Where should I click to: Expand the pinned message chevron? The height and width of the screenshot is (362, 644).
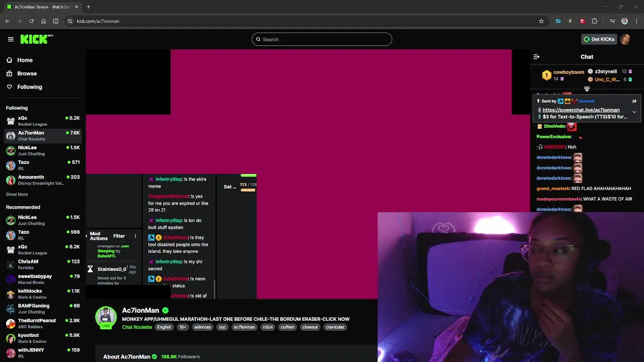(634, 112)
